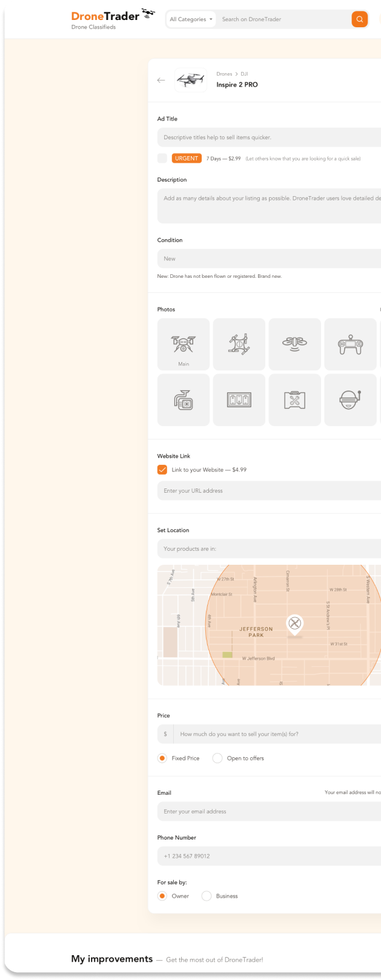
Task: Click the website URL address field
Action: click(x=269, y=491)
